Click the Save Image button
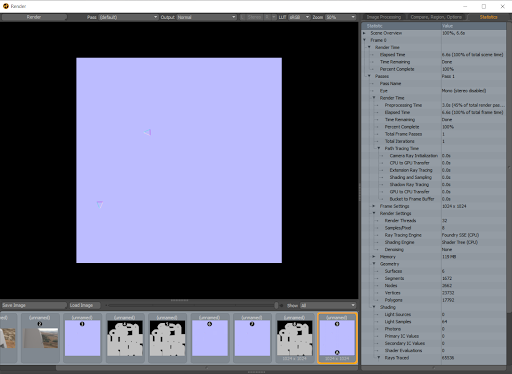This screenshot has height=374, width=512. [34, 305]
